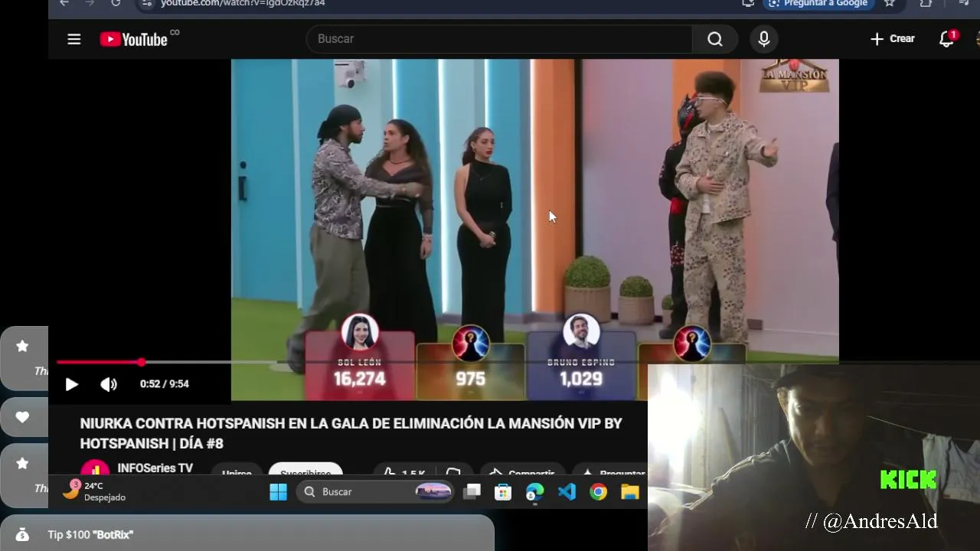
Task: Click the mystery contestant card showing 975
Action: point(470,371)
